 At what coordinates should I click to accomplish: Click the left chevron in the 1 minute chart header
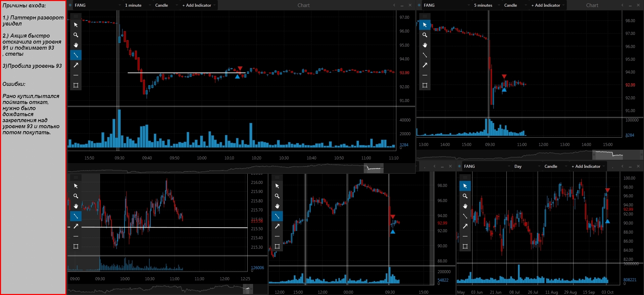(x=394, y=5)
